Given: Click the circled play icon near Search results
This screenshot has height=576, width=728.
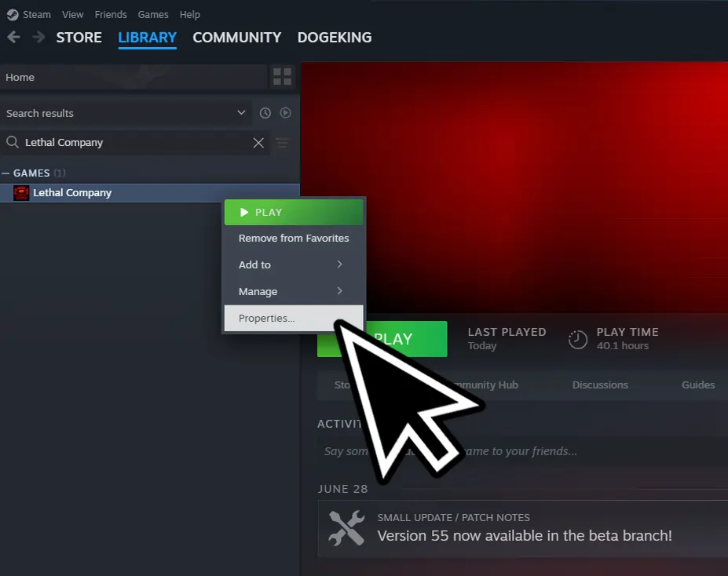Looking at the screenshot, I should pyautogui.click(x=285, y=113).
